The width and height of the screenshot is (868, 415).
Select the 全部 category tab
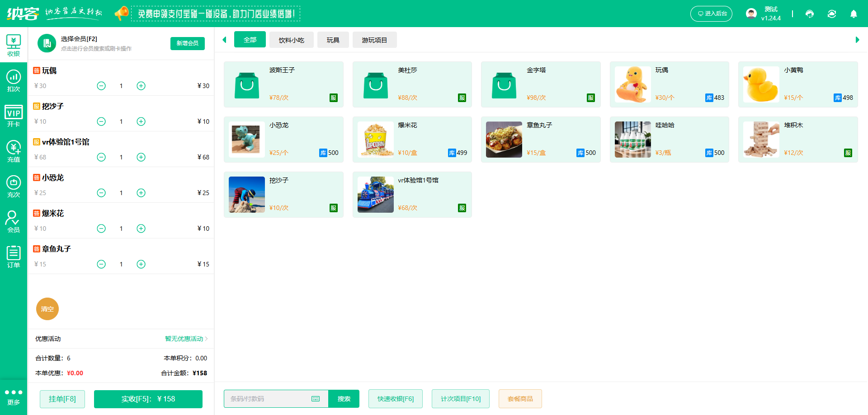tap(250, 40)
